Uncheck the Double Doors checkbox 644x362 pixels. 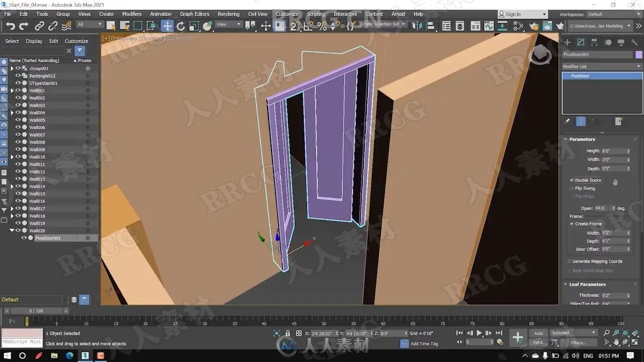tap(572, 180)
